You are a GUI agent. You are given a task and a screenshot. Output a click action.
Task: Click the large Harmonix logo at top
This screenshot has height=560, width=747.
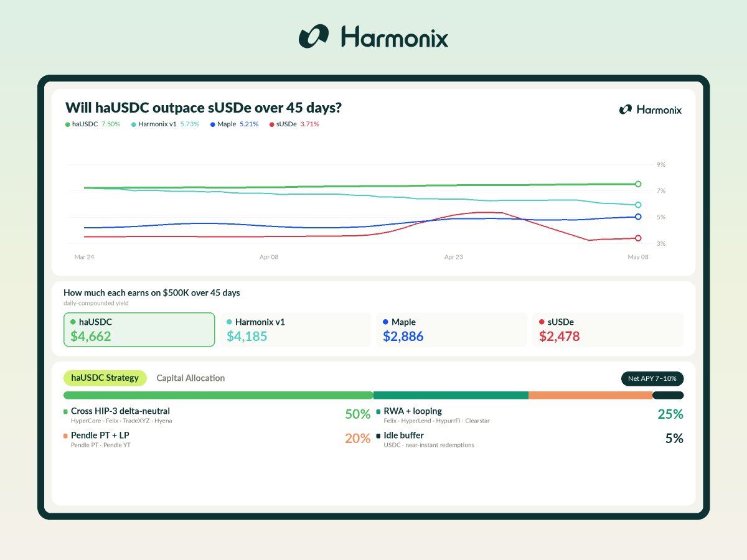pos(374,37)
